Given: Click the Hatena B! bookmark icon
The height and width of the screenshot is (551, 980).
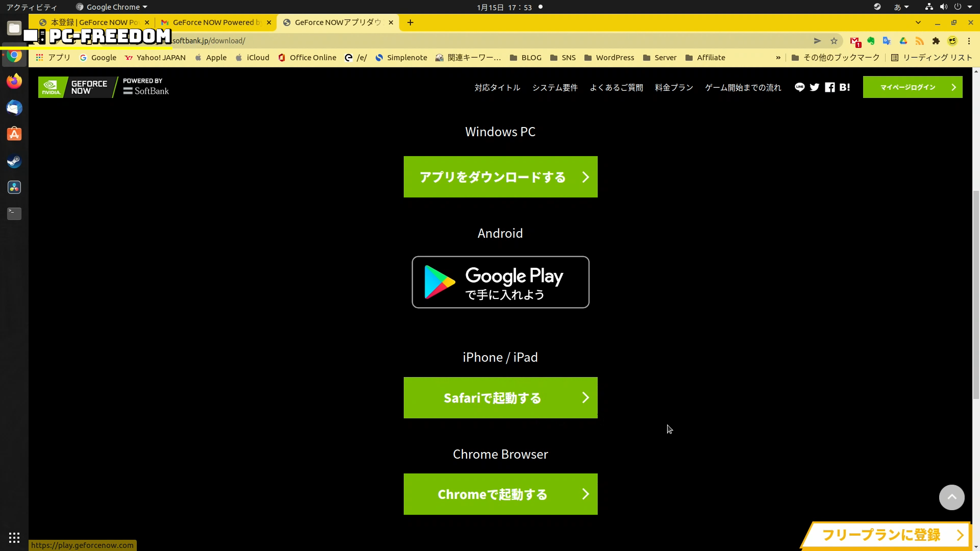Looking at the screenshot, I should [x=845, y=87].
